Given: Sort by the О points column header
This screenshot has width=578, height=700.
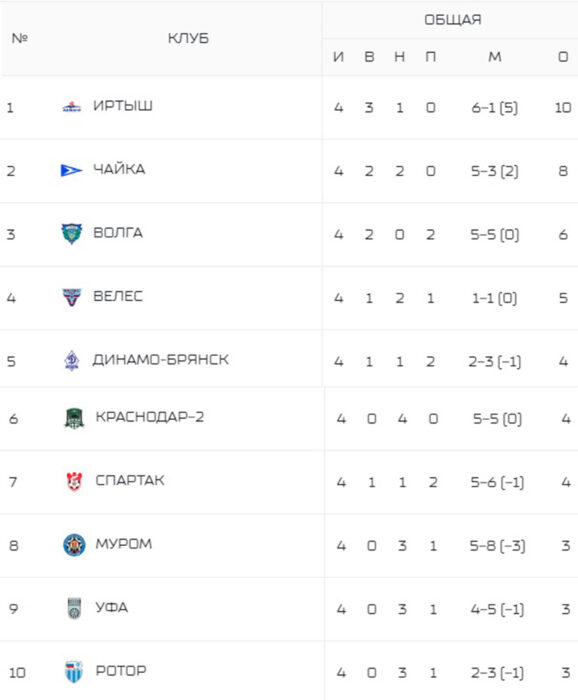Looking at the screenshot, I should coord(563,57).
